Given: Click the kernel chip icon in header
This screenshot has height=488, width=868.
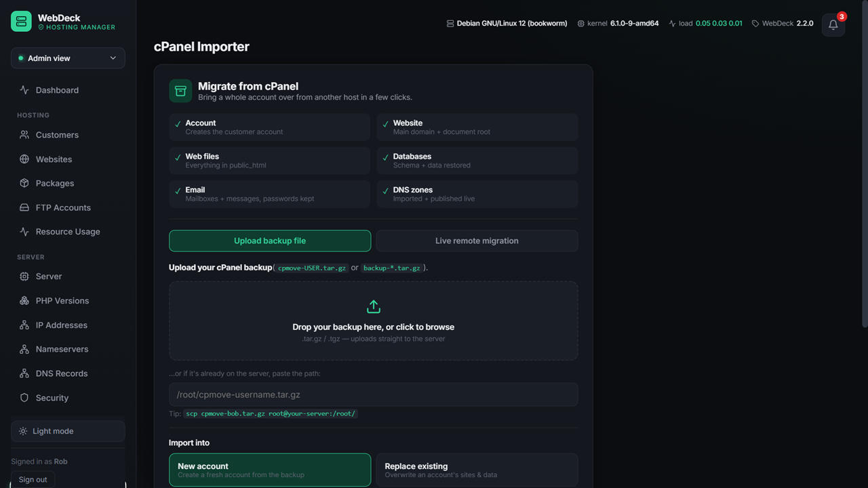Looking at the screenshot, I should [x=581, y=23].
